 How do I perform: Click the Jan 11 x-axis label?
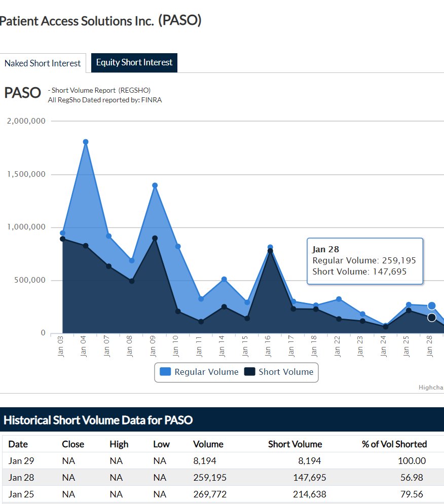coord(199,346)
